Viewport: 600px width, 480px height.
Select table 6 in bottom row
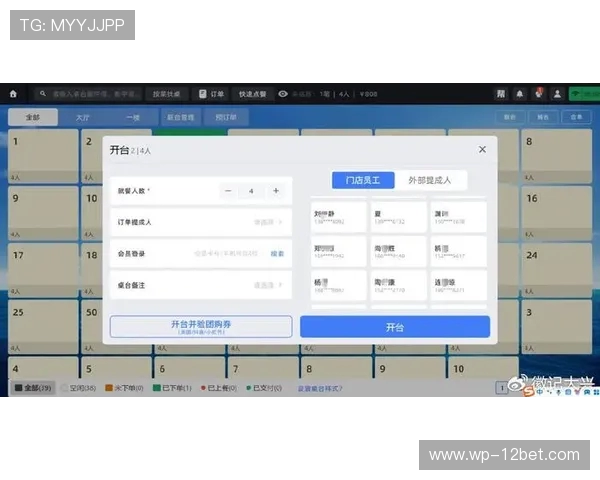(x=190, y=368)
